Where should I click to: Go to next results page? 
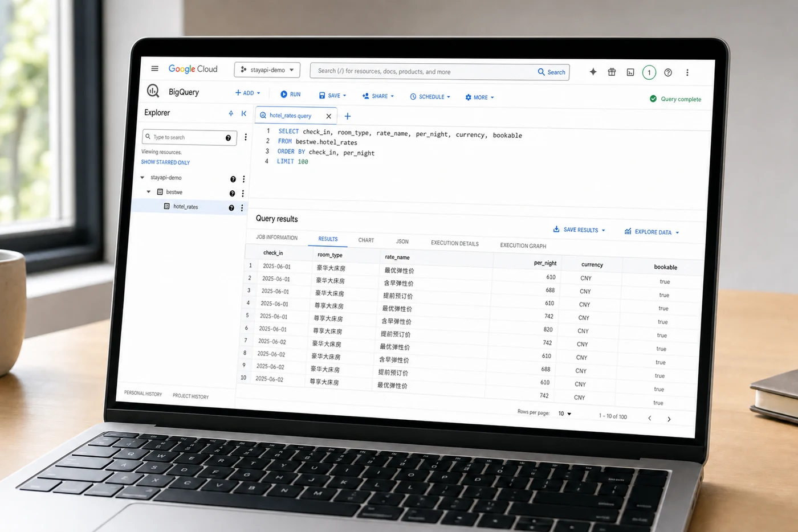[x=669, y=419]
